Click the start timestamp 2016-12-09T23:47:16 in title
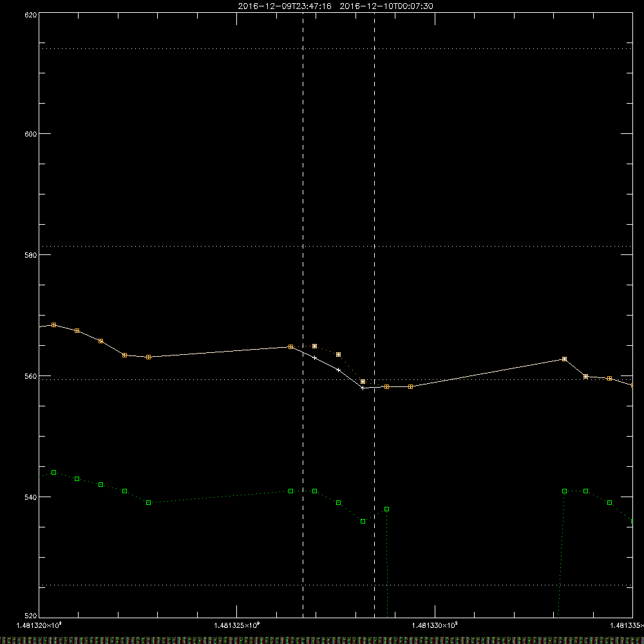Image resolution: width=644 pixels, height=644 pixels. click(285, 6)
